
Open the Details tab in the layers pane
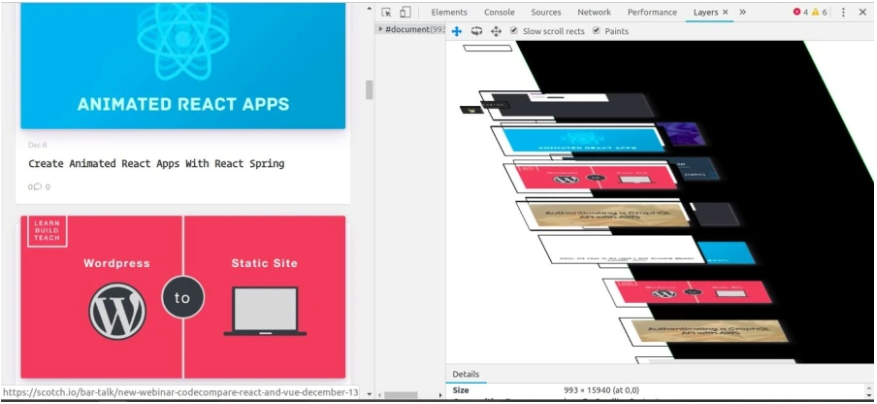[466, 374]
